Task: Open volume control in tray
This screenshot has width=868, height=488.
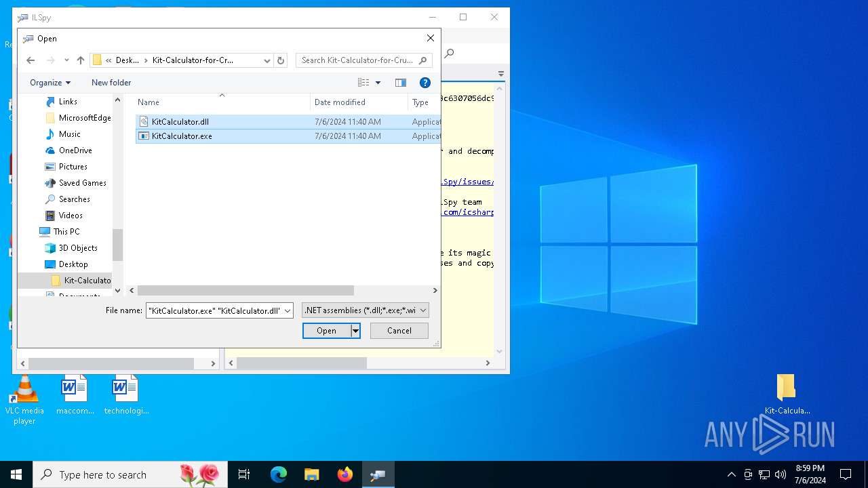Action: [x=781, y=474]
